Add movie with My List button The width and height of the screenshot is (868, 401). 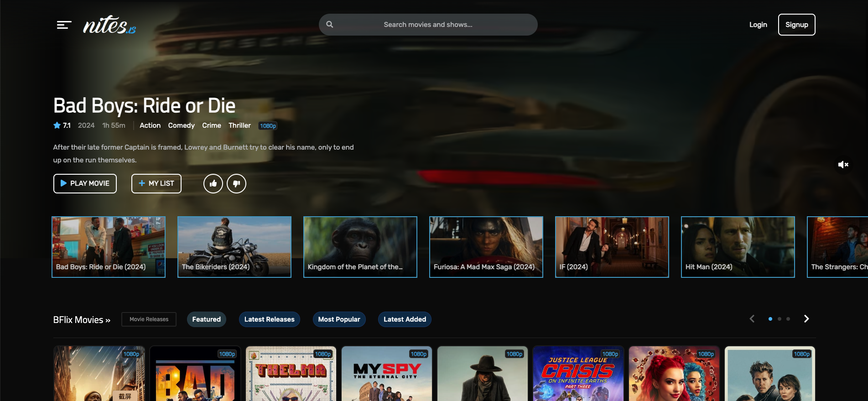click(156, 183)
